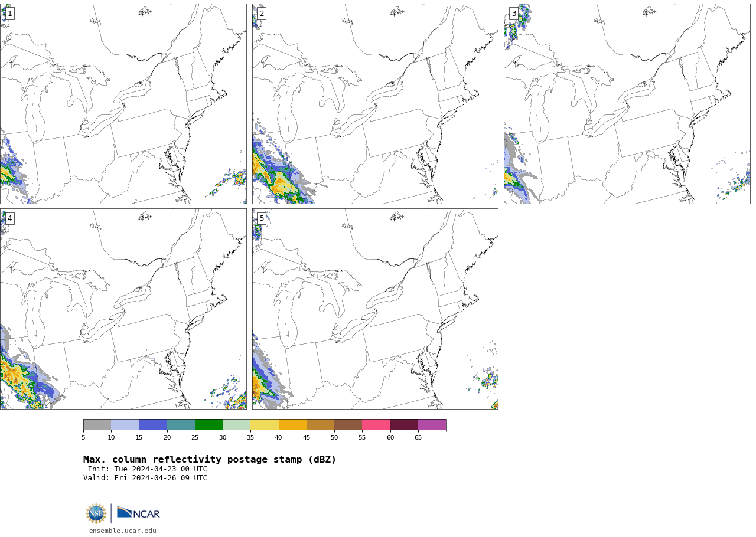This screenshot has height=537, width=756.
Task: Click the NSF logo
Action: [96, 513]
